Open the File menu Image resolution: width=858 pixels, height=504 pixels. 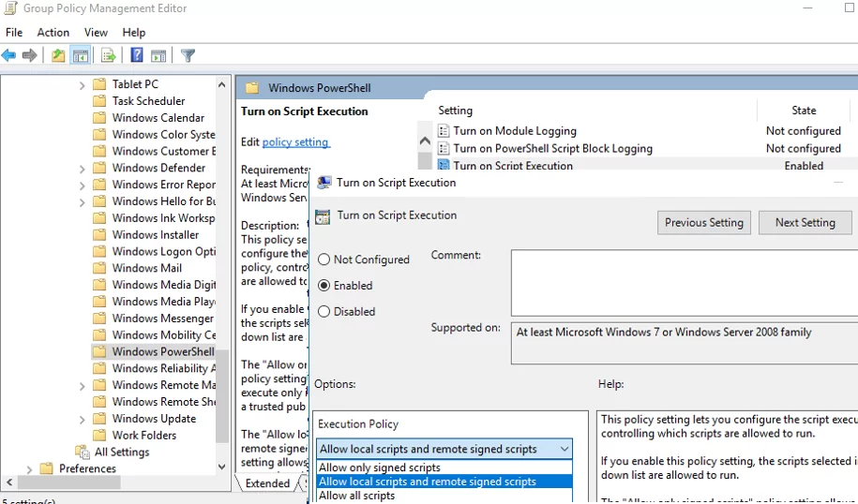coord(14,33)
